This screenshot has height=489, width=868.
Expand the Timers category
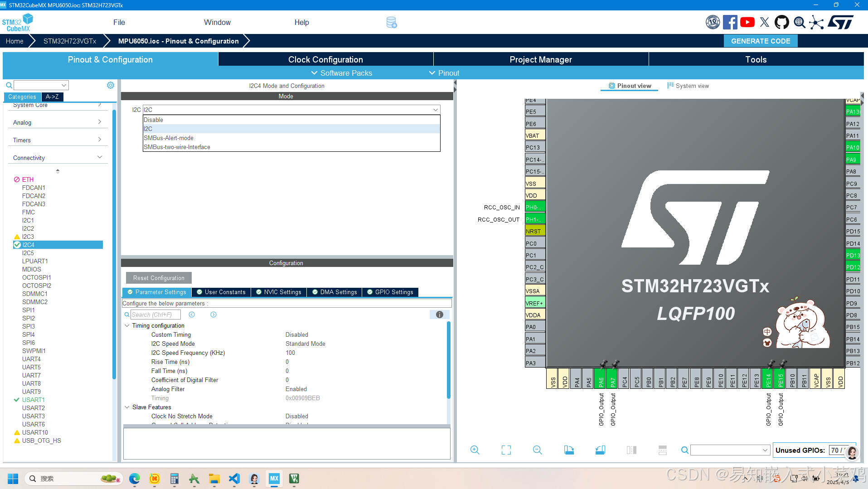[58, 140]
